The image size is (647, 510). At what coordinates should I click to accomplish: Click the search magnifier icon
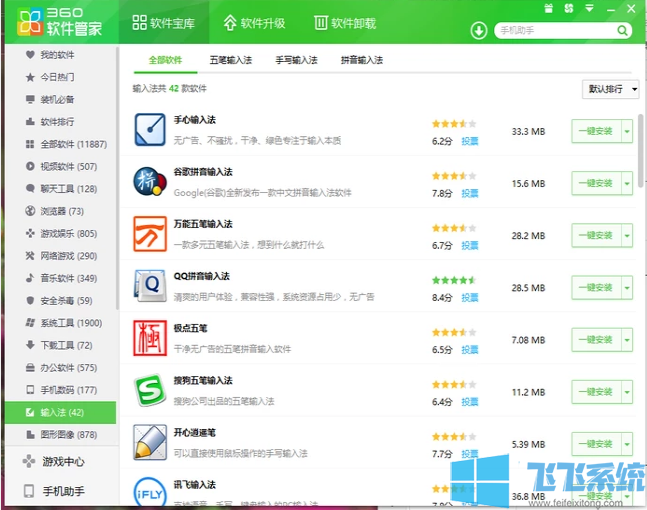coord(622,31)
